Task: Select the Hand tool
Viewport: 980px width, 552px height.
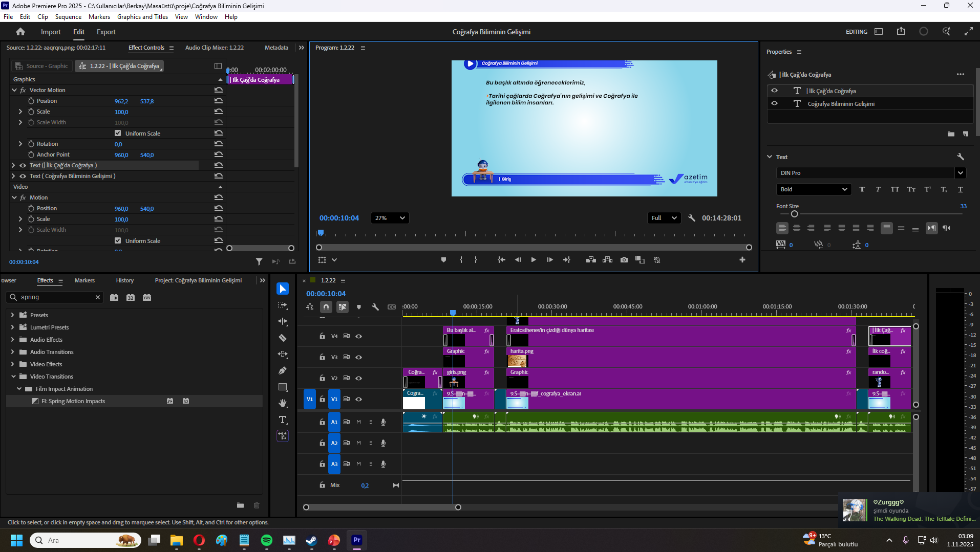Action: pyautogui.click(x=283, y=403)
